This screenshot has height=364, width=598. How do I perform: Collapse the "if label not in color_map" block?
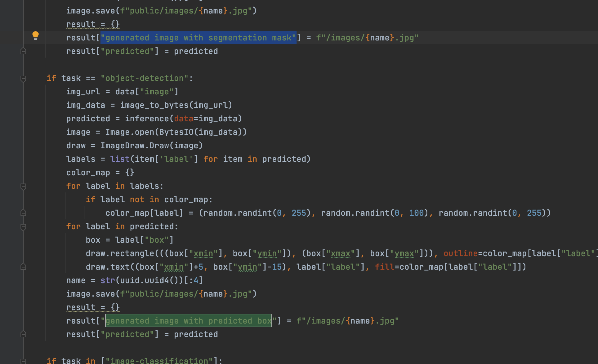[x=23, y=213]
